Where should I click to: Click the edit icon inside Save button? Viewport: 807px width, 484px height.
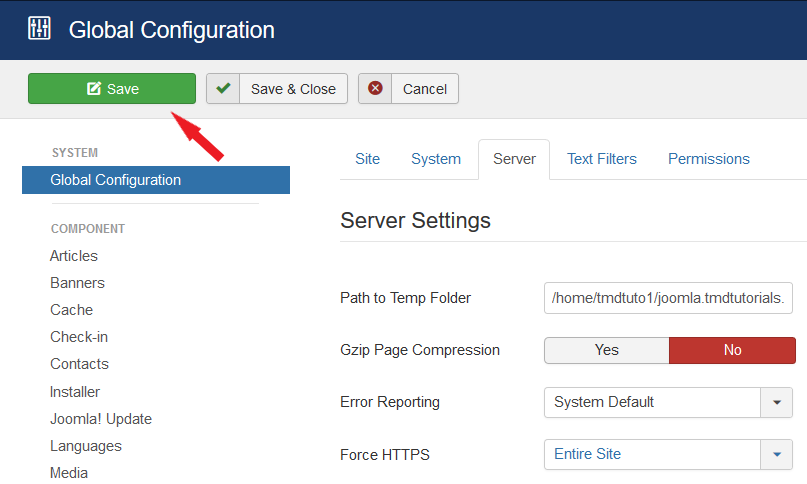(x=94, y=89)
